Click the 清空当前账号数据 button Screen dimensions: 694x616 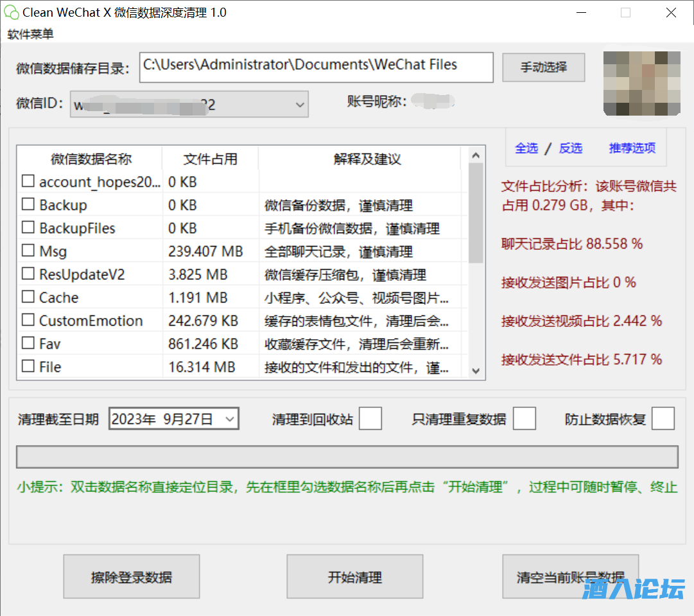tap(571, 577)
